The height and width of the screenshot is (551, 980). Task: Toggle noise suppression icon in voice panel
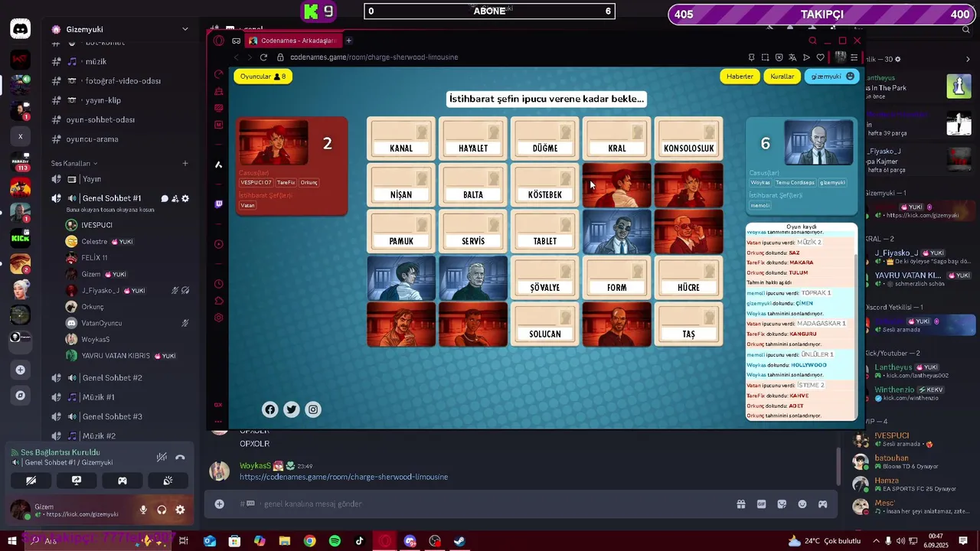click(162, 457)
